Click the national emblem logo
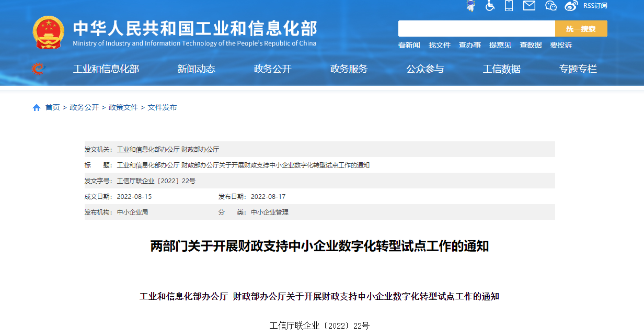The image size is (644, 336). [x=49, y=32]
